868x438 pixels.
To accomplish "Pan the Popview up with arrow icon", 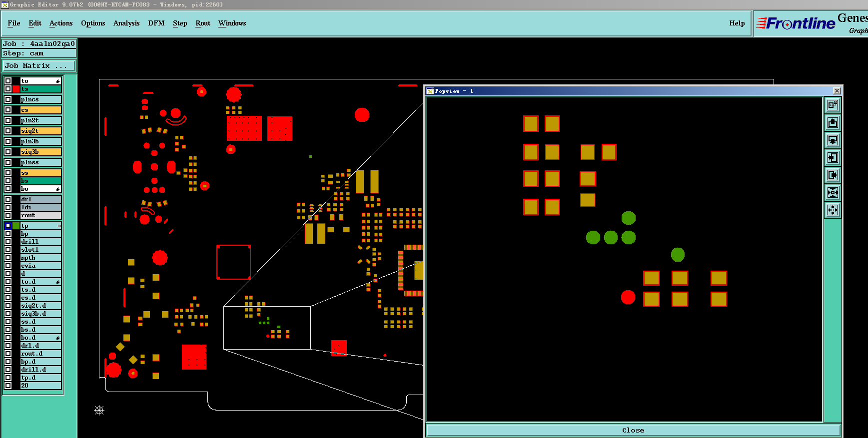I will pos(833,122).
